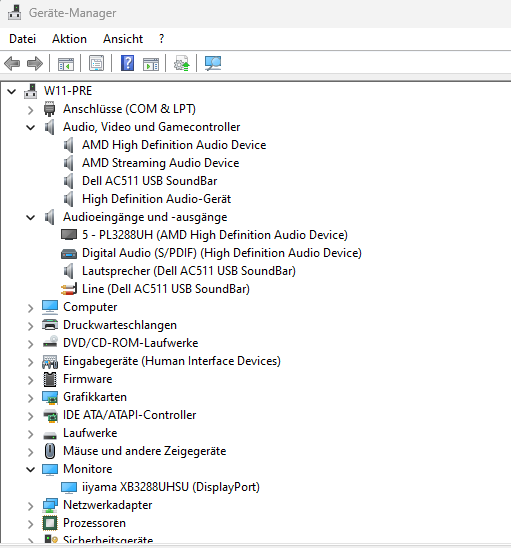Click the show/hide action pane icon
Screen dimensions: 511x548
[x=151, y=64]
